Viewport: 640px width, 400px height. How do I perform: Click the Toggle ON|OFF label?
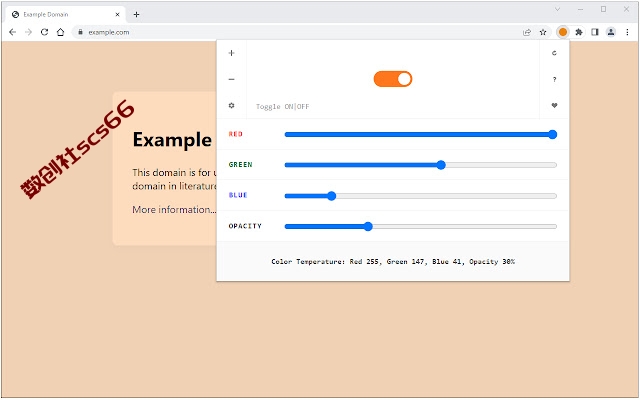[282, 107]
